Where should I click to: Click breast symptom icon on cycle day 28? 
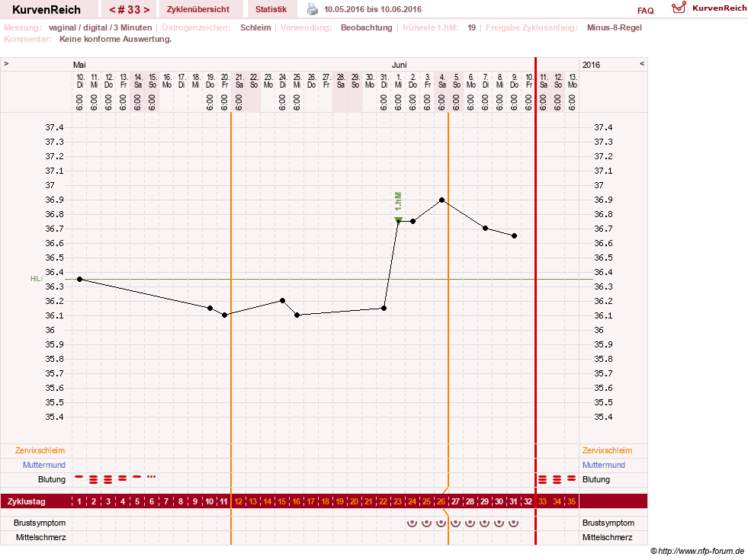[x=470, y=523]
